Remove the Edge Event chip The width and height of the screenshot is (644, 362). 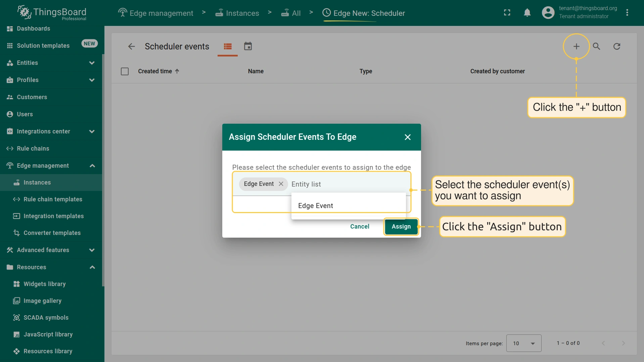tap(281, 184)
